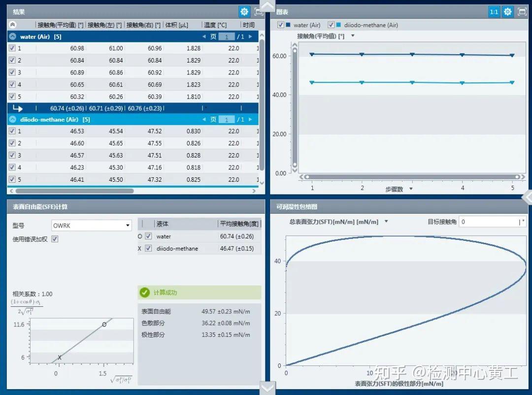The width and height of the screenshot is (532, 395).
Task: Open settings gear in chart panel
Action: point(507,12)
